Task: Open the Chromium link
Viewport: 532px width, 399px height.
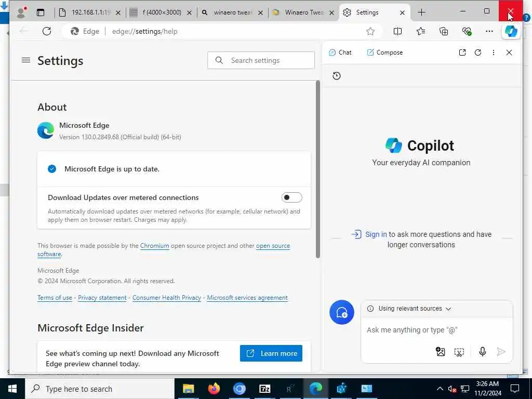Action: (x=155, y=246)
